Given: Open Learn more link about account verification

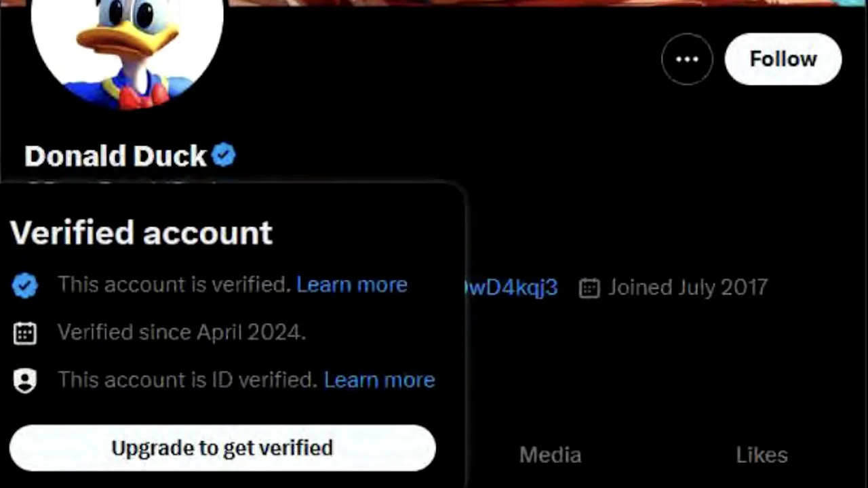Looking at the screenshot, I should click(351, 285).
